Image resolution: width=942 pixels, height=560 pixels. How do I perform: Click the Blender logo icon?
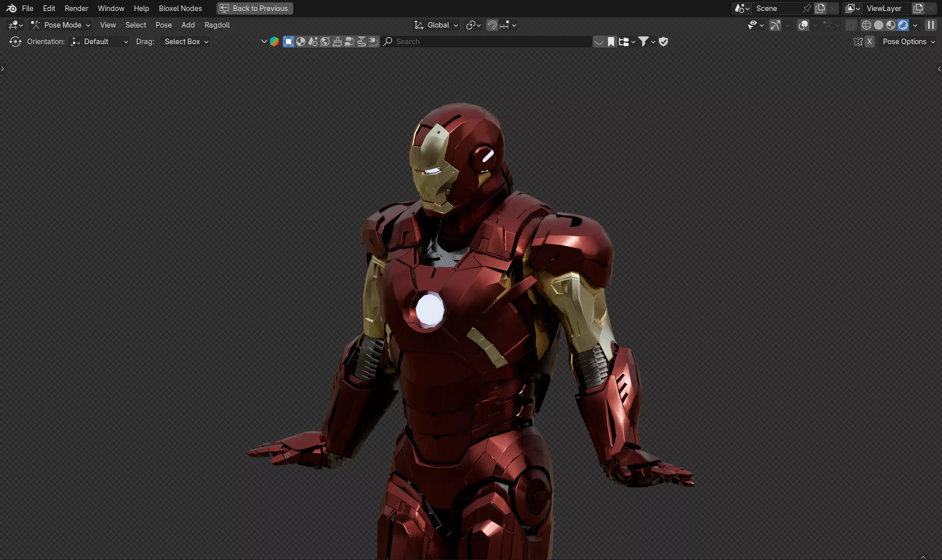tap(11, 8)
